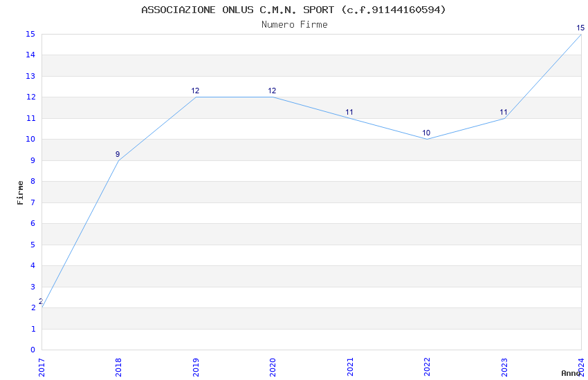
Task: Select the 2017 x-axis year label
Action: [42, 368]
